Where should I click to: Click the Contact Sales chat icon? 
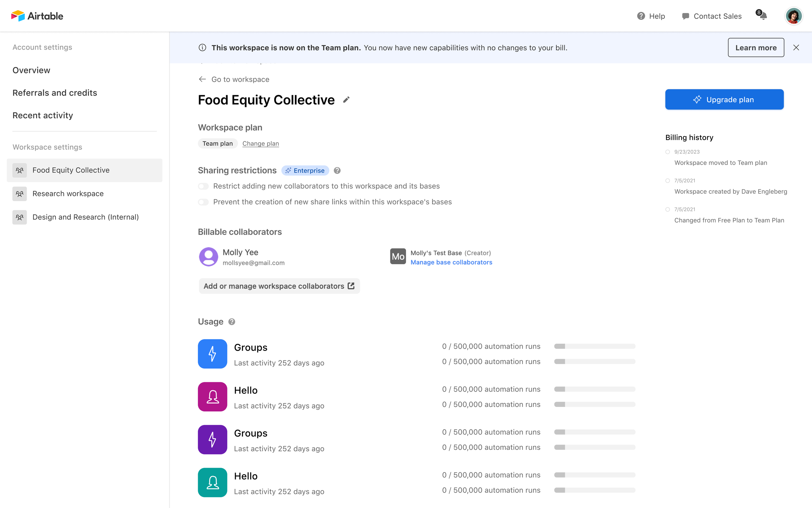tap(686, 16)
